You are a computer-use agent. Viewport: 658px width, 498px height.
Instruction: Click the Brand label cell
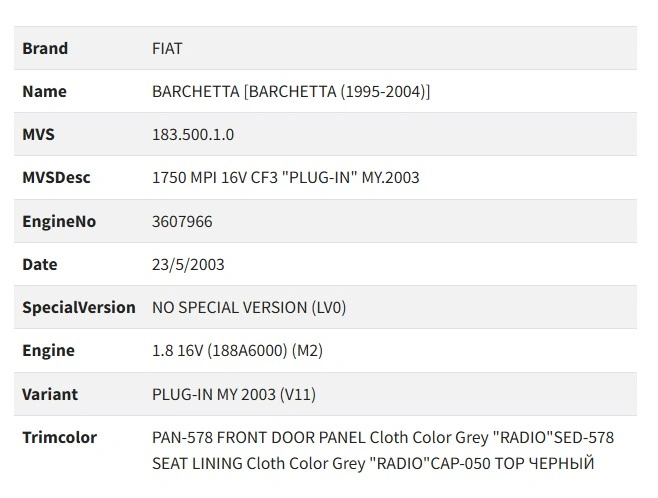point(45,48)
